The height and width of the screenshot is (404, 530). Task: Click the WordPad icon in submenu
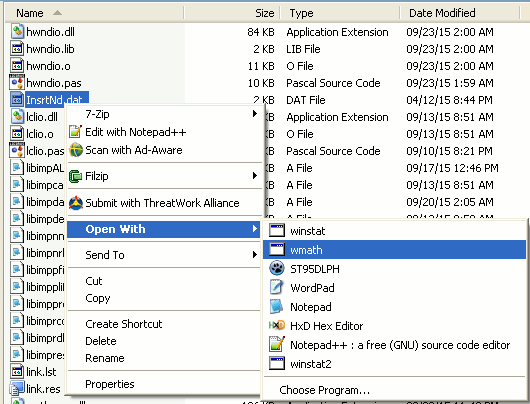(x=277, y=288)
